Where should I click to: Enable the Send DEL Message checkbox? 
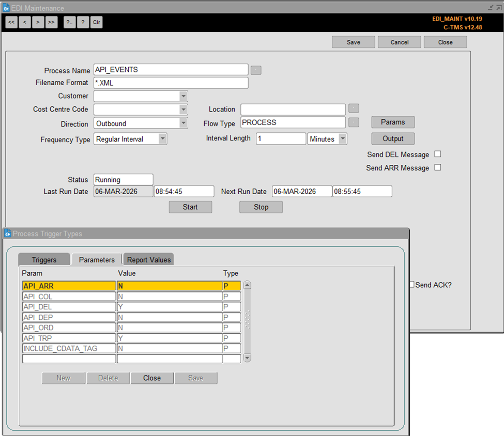(x=436, y=154)
